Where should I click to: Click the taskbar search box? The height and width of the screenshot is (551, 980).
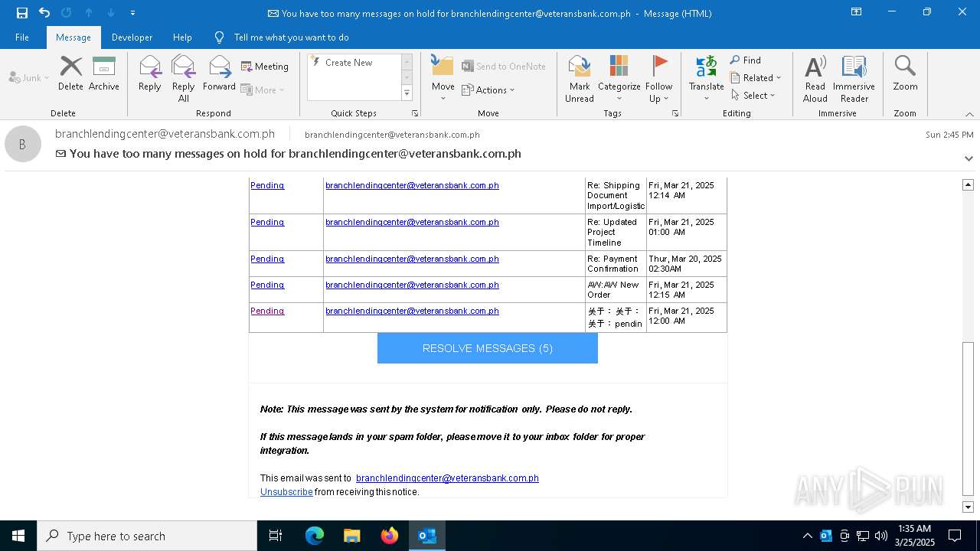147,536
